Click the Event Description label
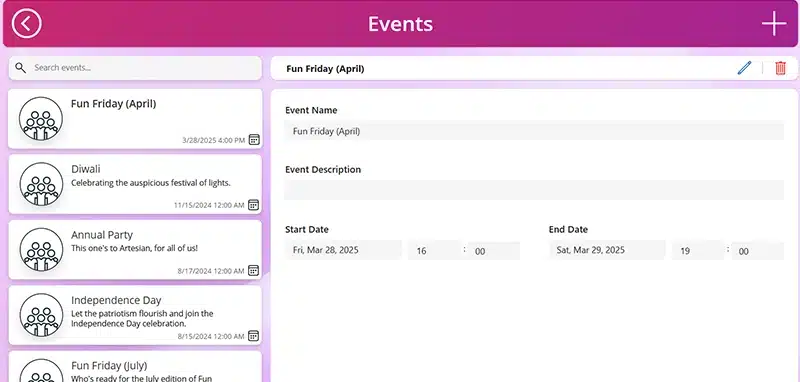This screenshot has width=800, height=382. [323, 170]
